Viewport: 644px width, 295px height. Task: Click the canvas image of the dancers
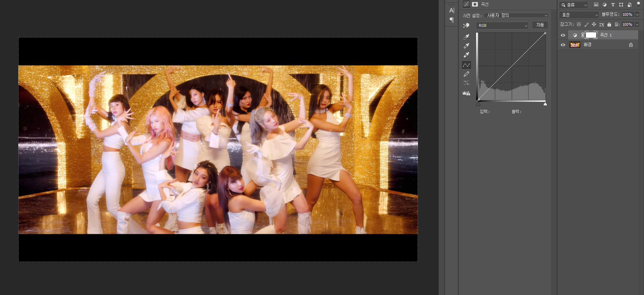point(218,150)
